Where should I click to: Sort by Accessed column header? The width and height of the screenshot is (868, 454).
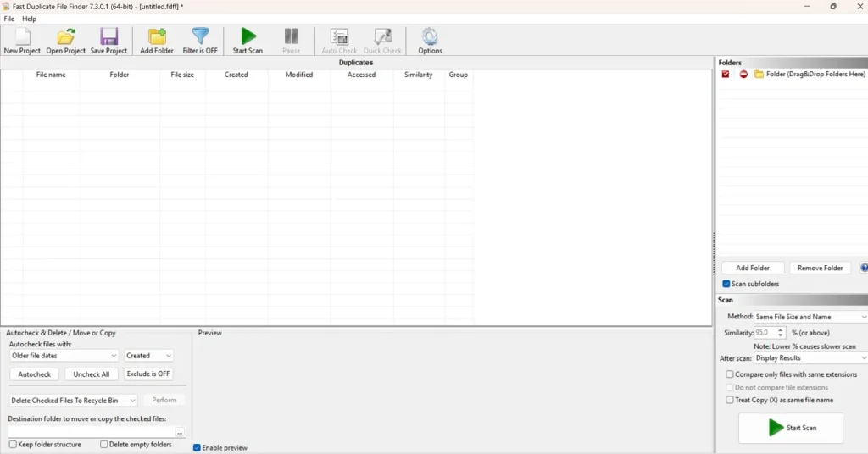pos(361,75)
